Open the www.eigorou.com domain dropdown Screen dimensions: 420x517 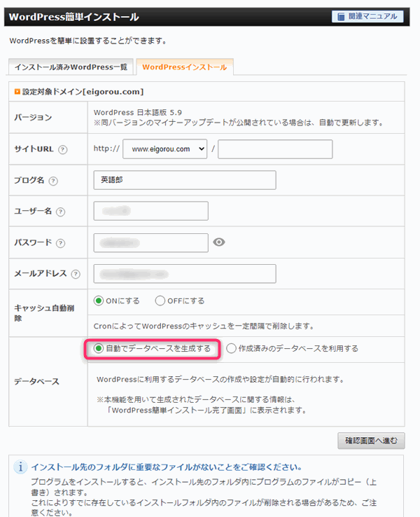pos(165,149)
